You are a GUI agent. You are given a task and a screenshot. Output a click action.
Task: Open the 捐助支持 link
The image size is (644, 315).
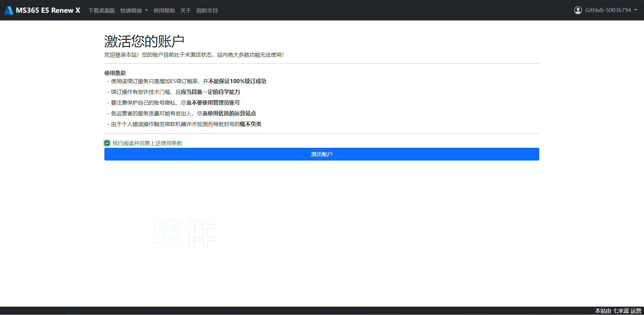pyautogui.click(x=207, y=11)
